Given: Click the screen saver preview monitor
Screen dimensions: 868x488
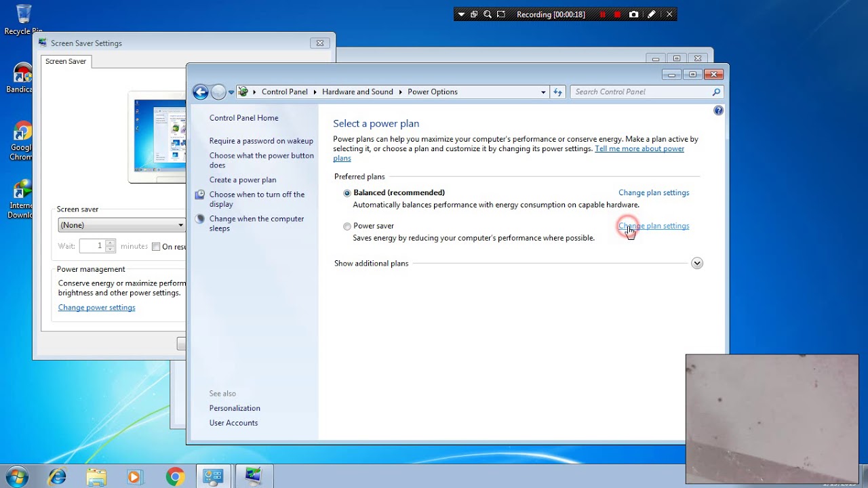Looking at the screenshot, I should [157, 137].
